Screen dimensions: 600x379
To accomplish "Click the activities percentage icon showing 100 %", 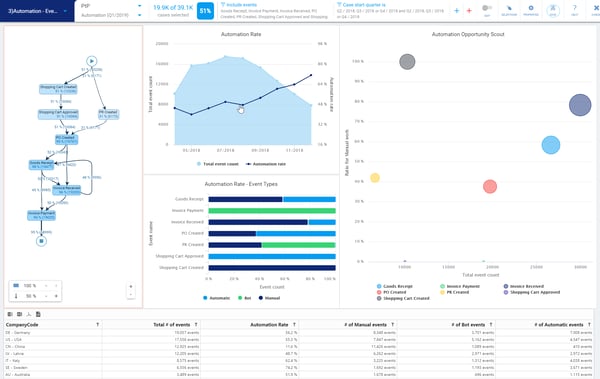I will pos(16,286).
